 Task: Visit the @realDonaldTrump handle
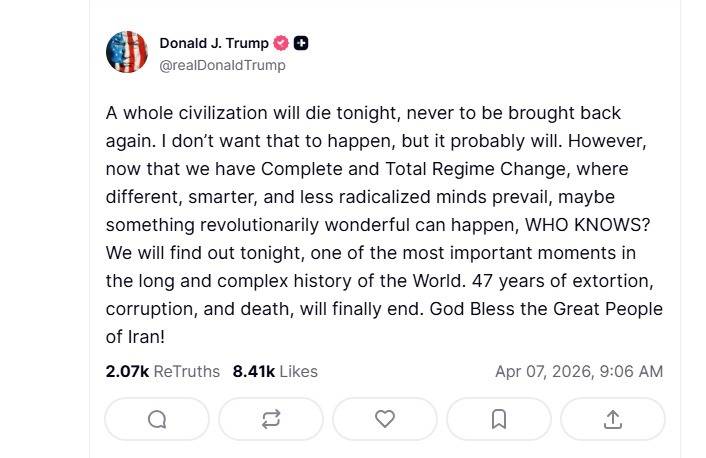pos(222,65)
